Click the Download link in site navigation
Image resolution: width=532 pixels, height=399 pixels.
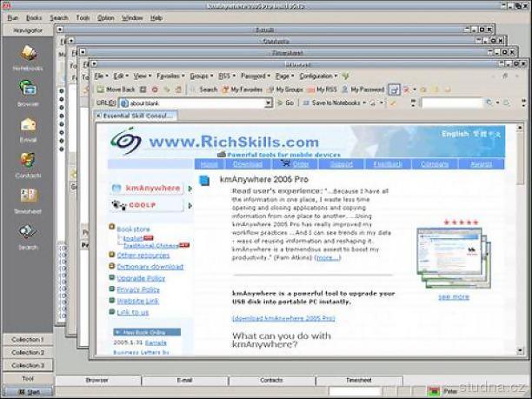point(248,164)
